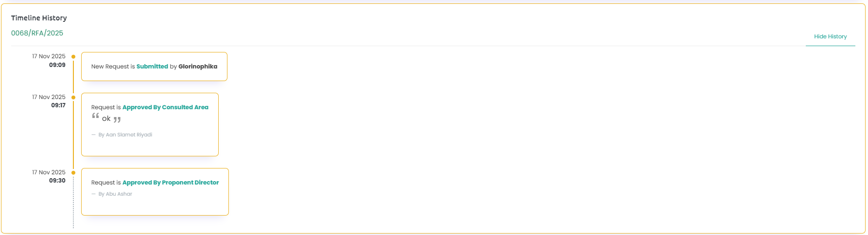Viewport: 868px width, 235px height.
Task: Click the "ok" comment text
Action: [106, 118]
